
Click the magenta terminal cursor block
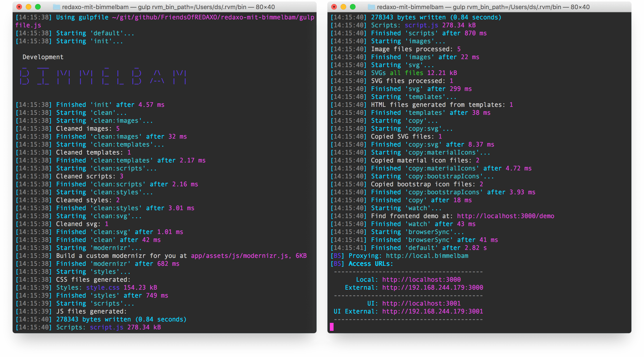tap(331, 327)
